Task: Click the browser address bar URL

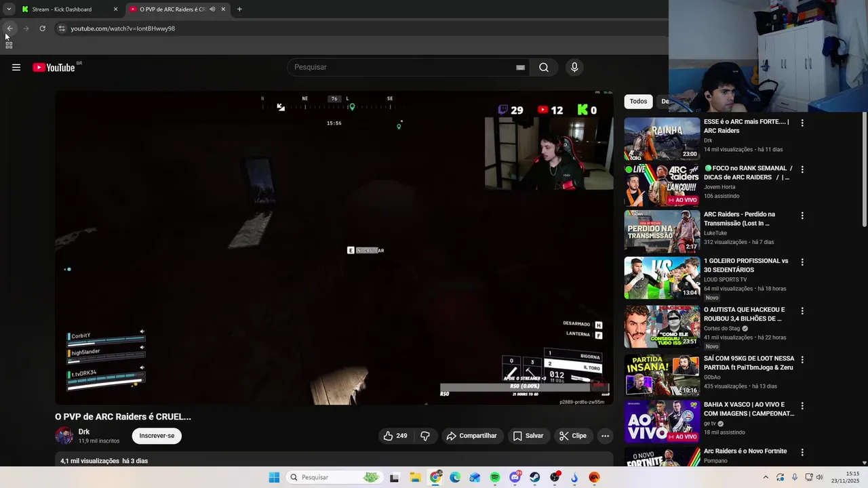Action: click(123, 28)
